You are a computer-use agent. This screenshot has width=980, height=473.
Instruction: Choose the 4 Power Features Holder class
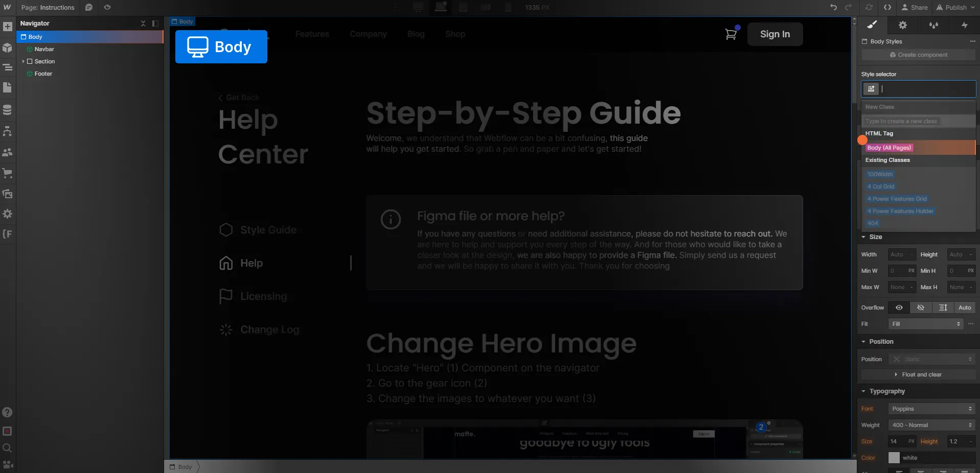coord(900,211)
